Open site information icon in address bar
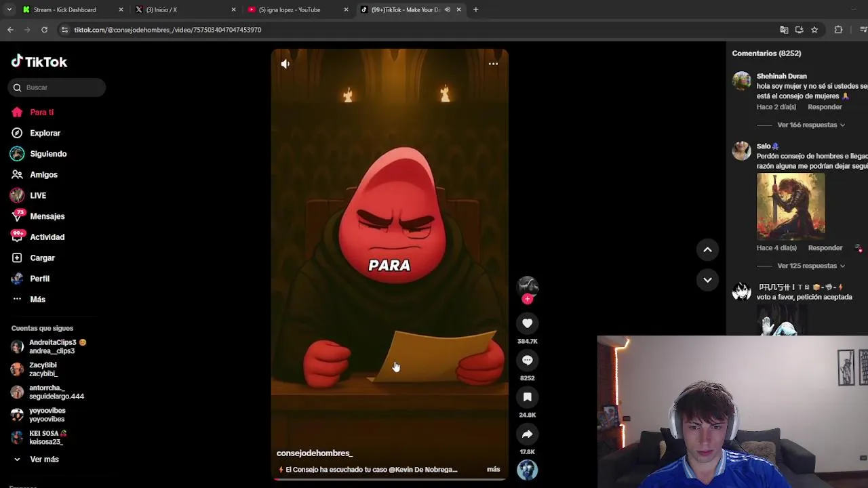This screenshot has width=868, height=488. coord(64,30)
